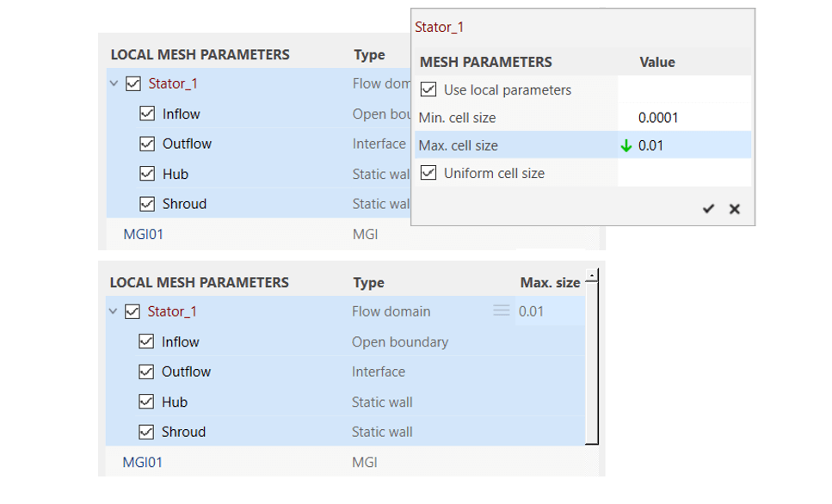Confirm mesh parameters with the checkmark icon
Image resolution: width=832 pixels, height=504 pixels.
click(x=708, y=209)
